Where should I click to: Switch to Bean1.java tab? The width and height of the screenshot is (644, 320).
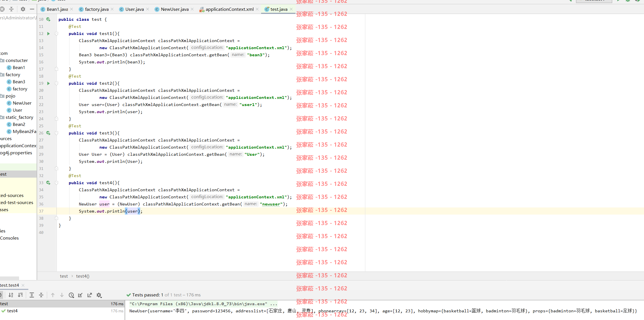coord(57,9)
